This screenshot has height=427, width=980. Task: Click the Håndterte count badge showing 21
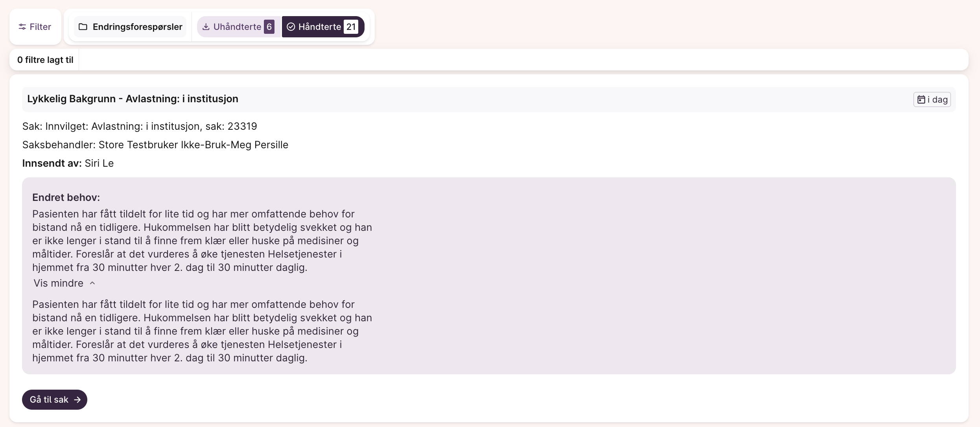coord(351,27)
